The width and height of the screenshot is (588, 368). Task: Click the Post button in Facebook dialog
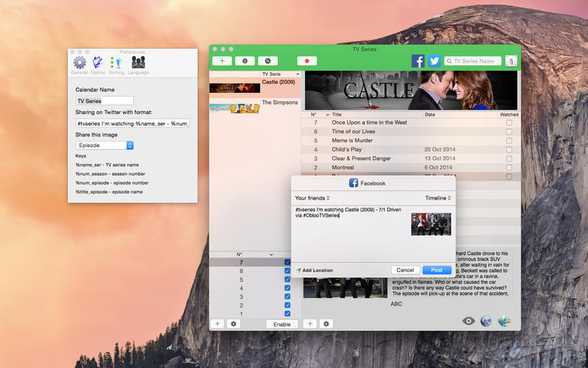(437, 270)
